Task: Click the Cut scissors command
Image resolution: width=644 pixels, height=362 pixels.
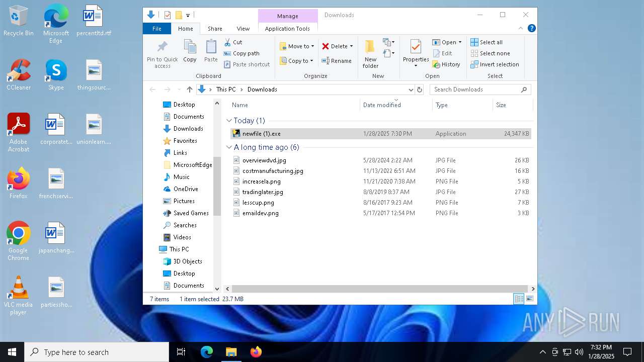Action: [233, 42]
